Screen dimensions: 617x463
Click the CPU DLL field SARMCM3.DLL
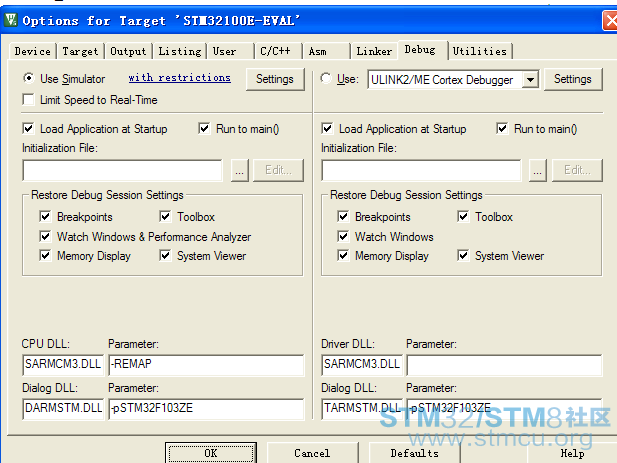pyautogui.click(x=63, y=365)
